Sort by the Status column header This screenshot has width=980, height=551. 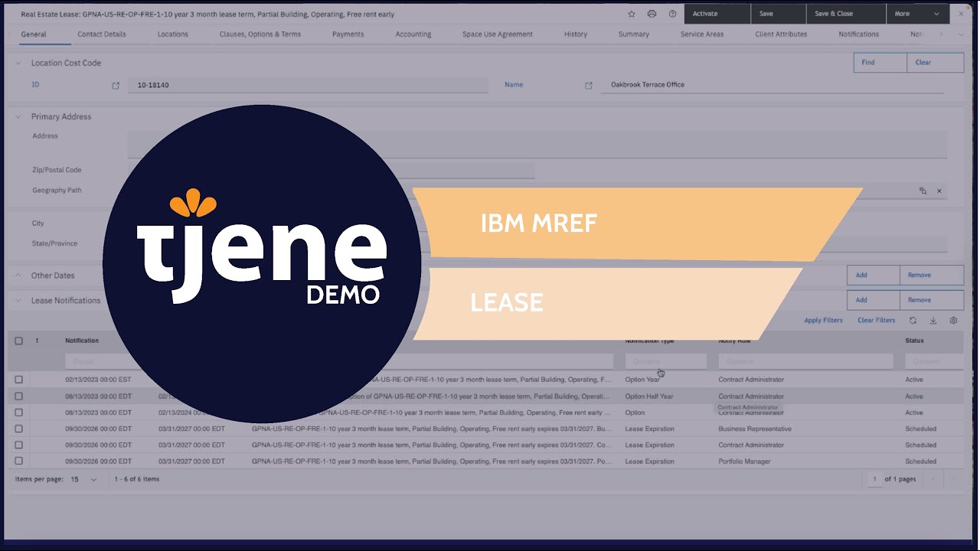pos(914,341)
